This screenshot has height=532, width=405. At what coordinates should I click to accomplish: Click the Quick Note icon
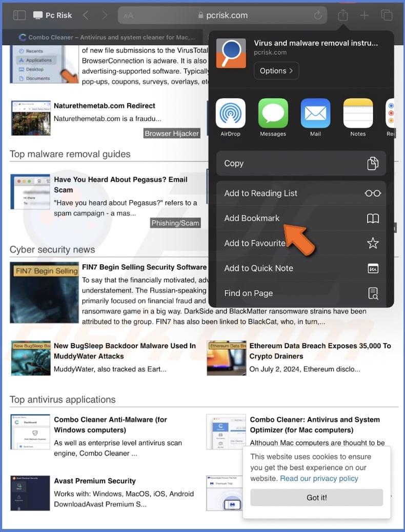pos(373,268)
